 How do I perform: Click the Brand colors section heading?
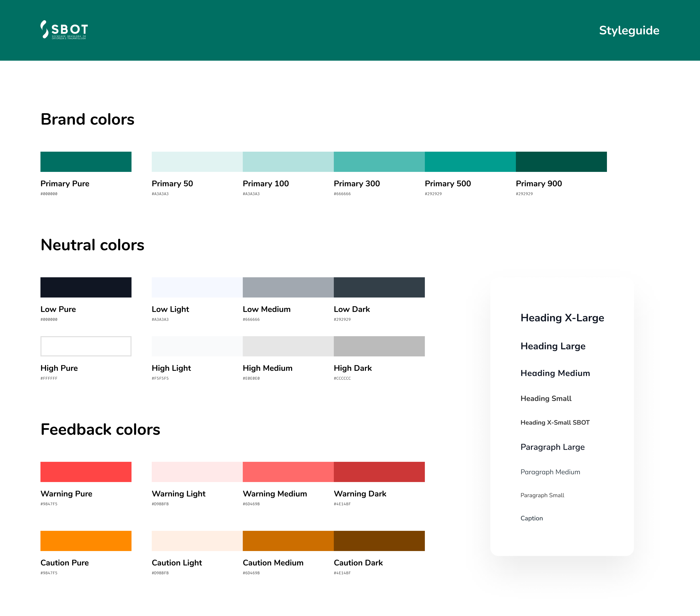pos(87,120)
